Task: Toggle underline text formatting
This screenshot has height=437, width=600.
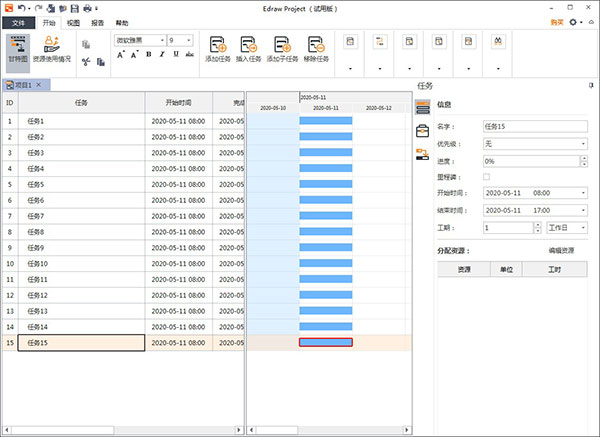Action: click(x=176, y=55)
